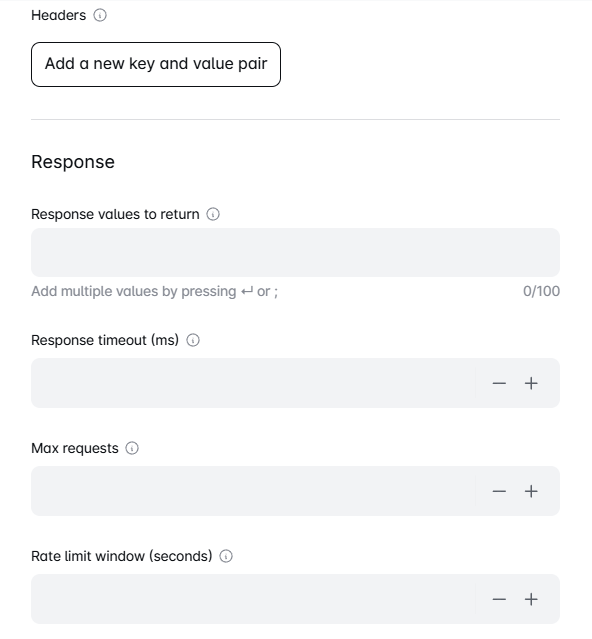Click the Max requests info icon

click(x=132, y=448)
